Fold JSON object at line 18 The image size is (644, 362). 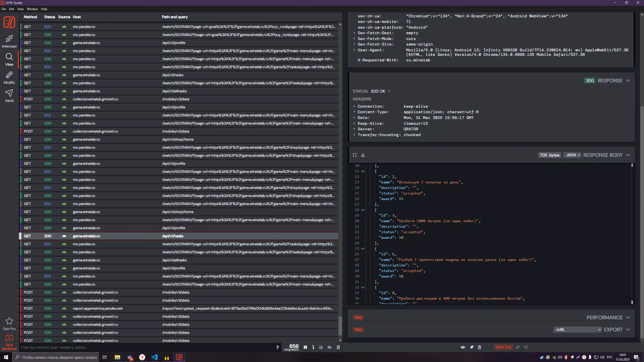(x=363, y=210)
